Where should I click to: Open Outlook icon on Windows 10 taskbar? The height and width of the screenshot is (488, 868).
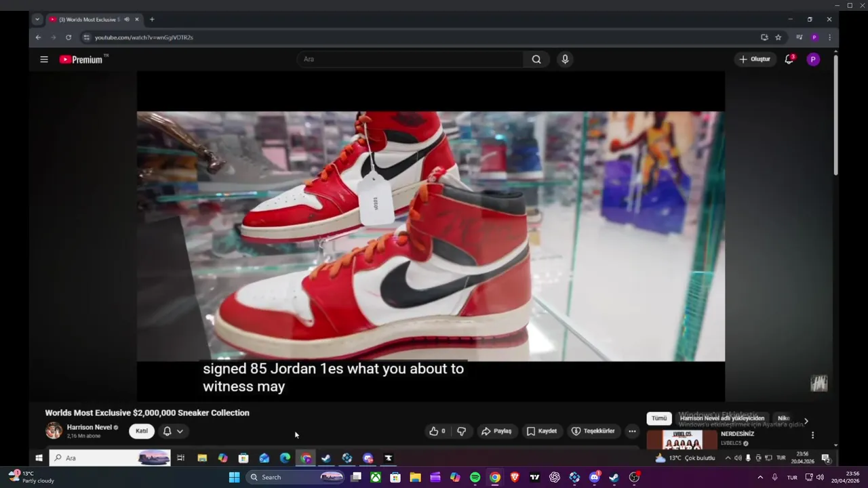coord(264,458)
